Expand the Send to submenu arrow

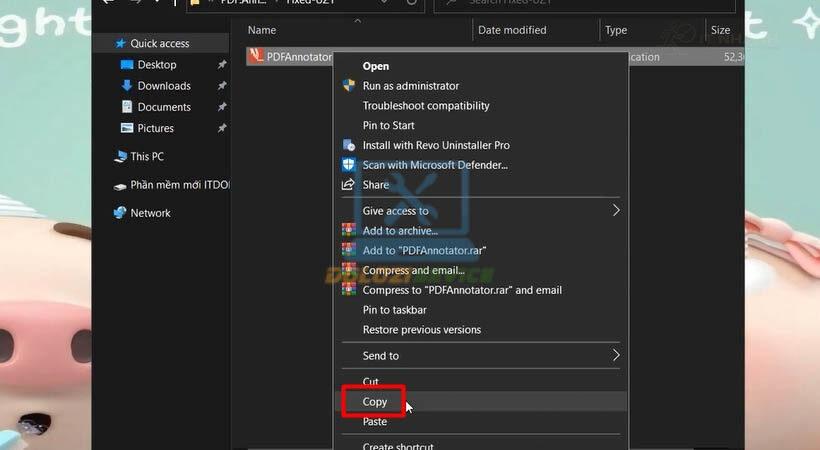[x=616, y=356]
